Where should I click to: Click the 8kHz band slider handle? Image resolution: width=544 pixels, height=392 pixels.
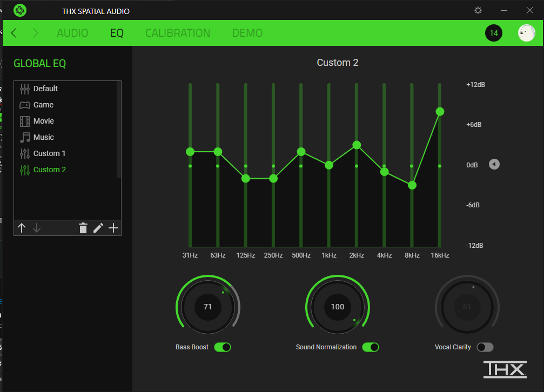coord(412,185)
